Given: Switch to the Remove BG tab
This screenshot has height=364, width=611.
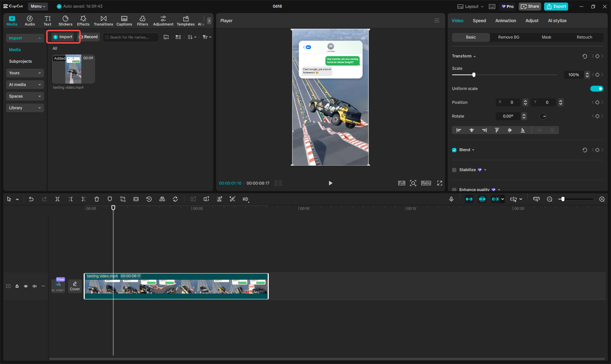Looking at the screenshot, I should pyautogui.click(x=508, y=37).
